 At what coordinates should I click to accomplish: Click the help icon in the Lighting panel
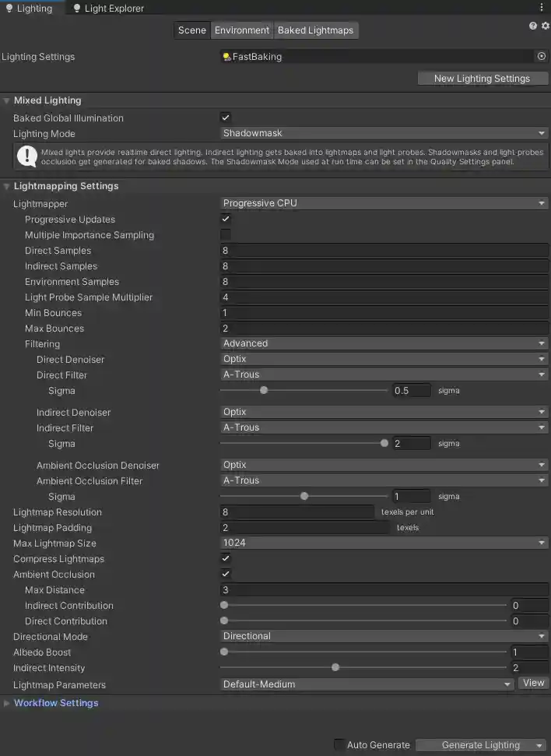coord(531,25)
